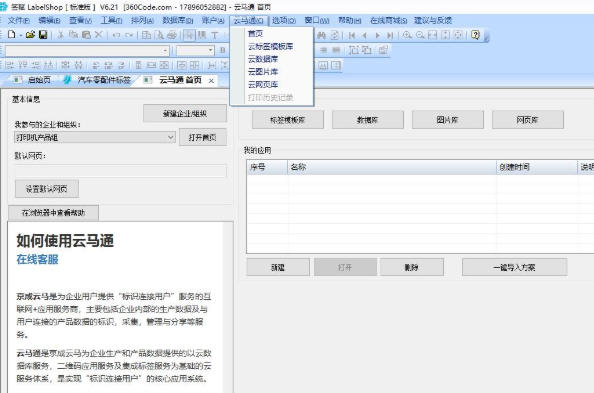Open the font size dropdown
This screenshot has width=594, height=393.
point(210,50)
